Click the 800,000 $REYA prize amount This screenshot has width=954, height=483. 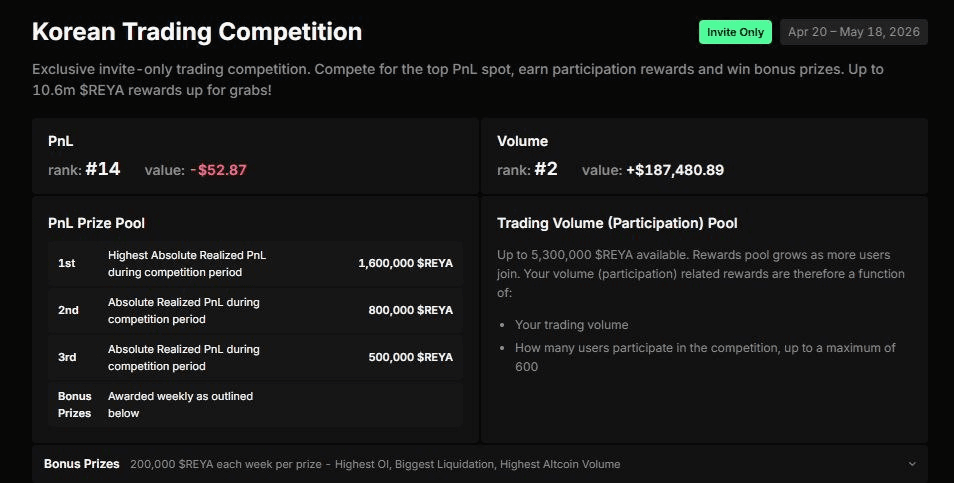[x=410, y=310]
